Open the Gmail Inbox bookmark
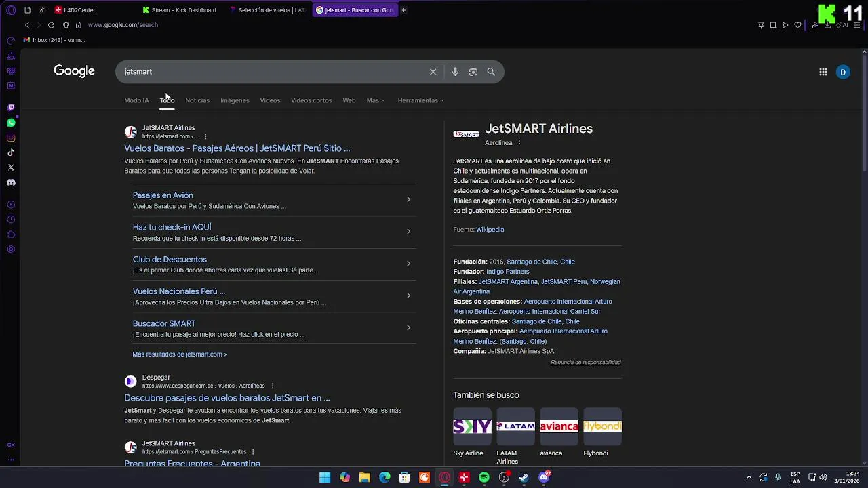The width and height of the screenshot is (868, 488). (x=54, y=40)
